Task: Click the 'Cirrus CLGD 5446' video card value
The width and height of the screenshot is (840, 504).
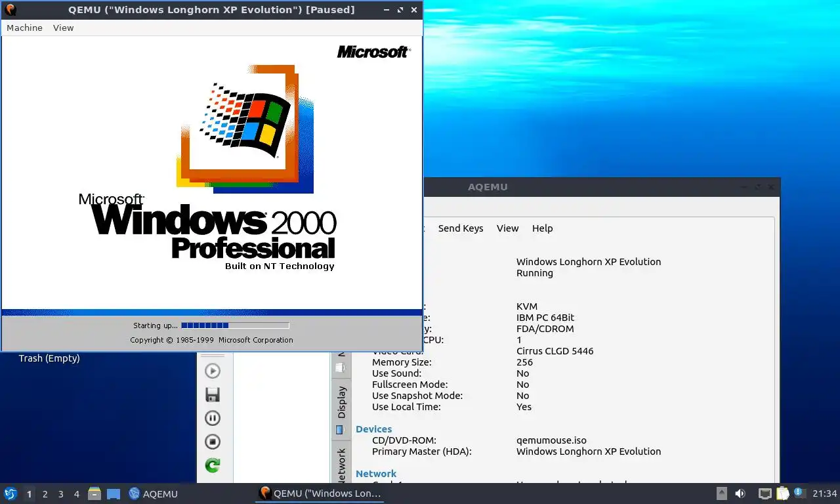Action: [555, 351]
